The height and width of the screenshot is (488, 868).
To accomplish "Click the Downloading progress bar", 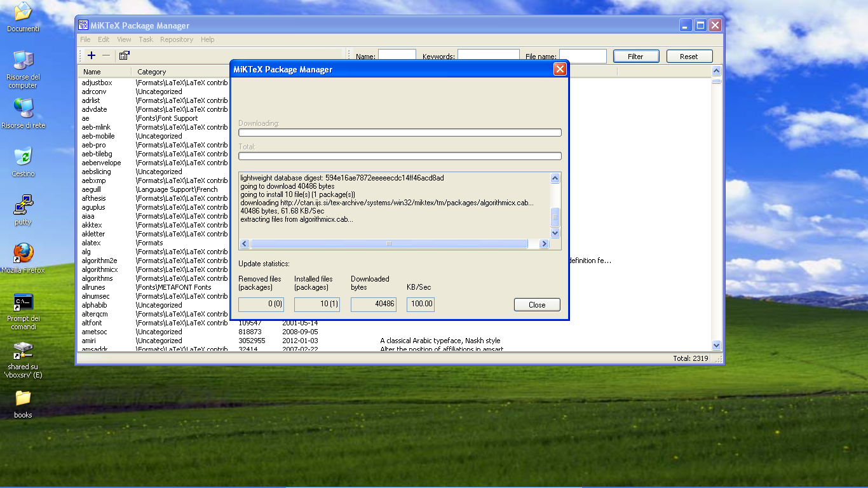I will pyautogui.click(x=400, y=133).
